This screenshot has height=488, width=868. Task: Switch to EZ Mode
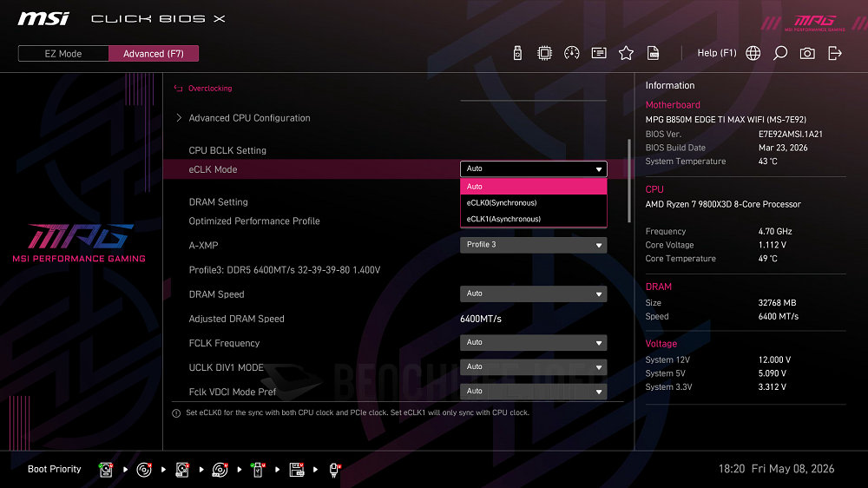(x=63, y=54)
